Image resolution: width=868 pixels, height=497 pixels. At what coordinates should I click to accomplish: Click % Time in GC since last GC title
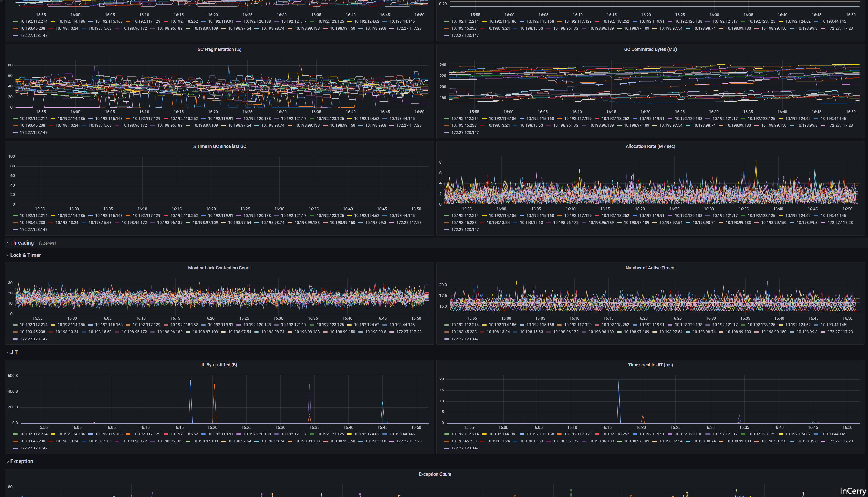tap(219, 146)
